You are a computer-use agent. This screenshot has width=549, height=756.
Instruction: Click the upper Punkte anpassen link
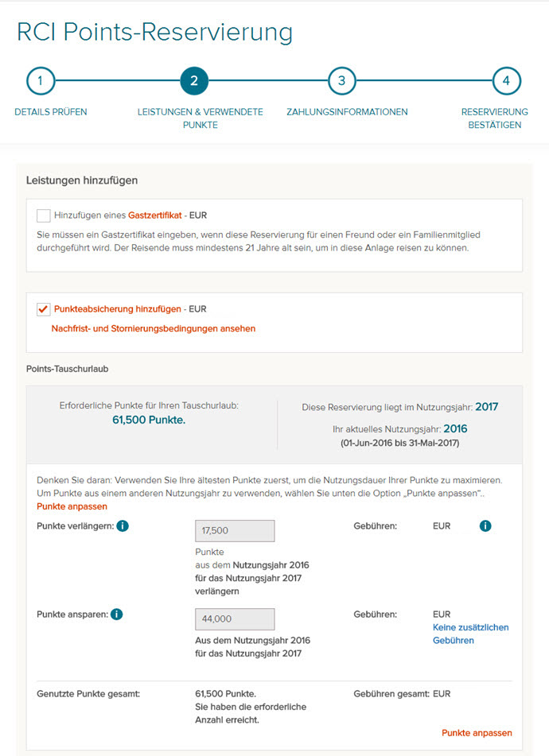coord(71,506)
